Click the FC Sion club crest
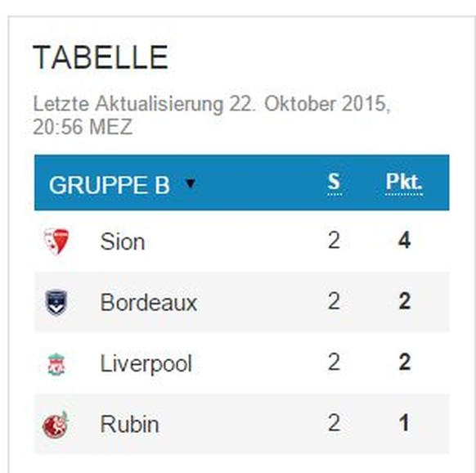The height and width of the screenshot is (473, 476). 56,241
